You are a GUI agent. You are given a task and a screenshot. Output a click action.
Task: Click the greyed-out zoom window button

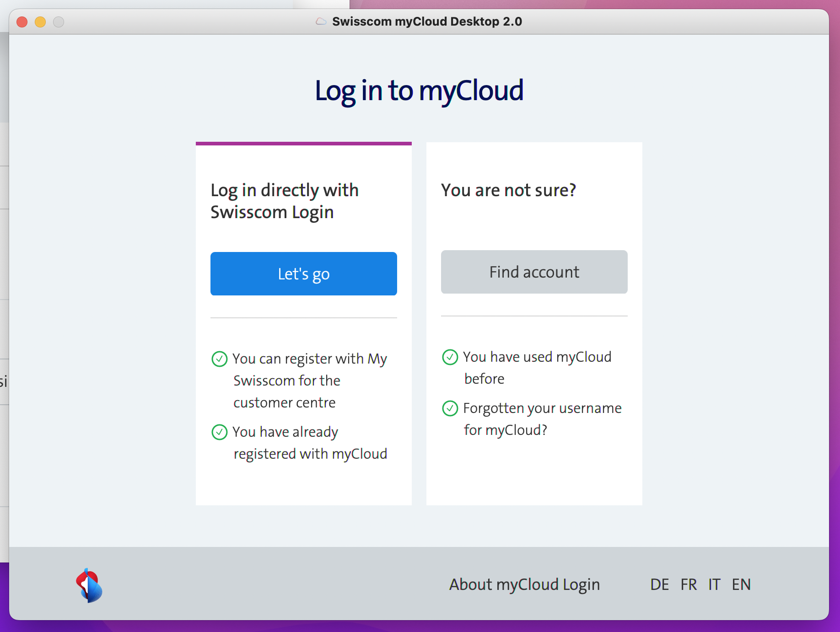(x=59, y=22)
